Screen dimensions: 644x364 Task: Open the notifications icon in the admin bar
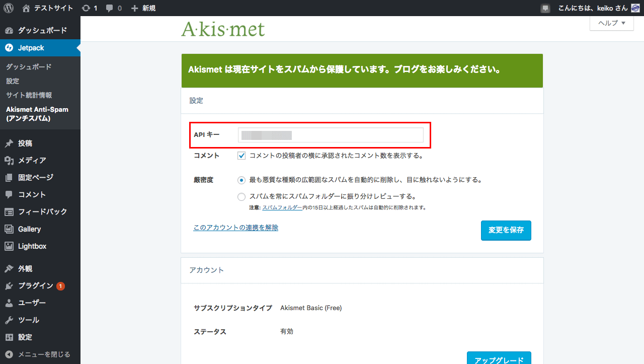click(545, 8)
